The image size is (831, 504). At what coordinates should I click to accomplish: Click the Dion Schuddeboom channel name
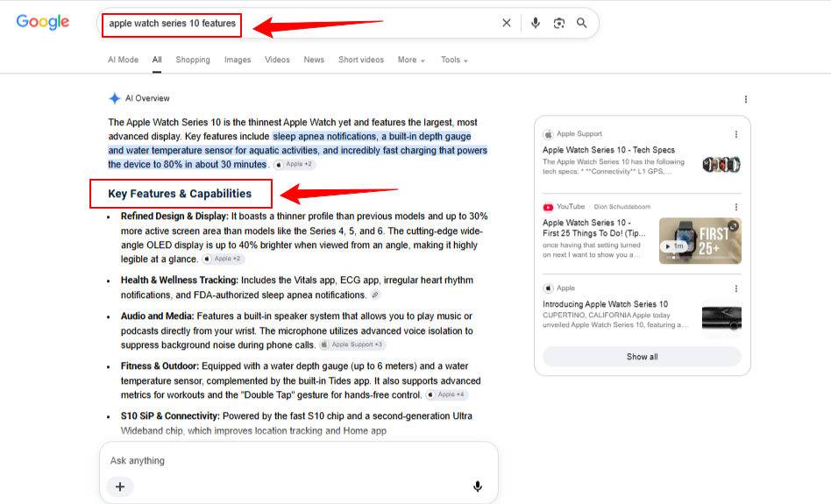click(622, 207)
